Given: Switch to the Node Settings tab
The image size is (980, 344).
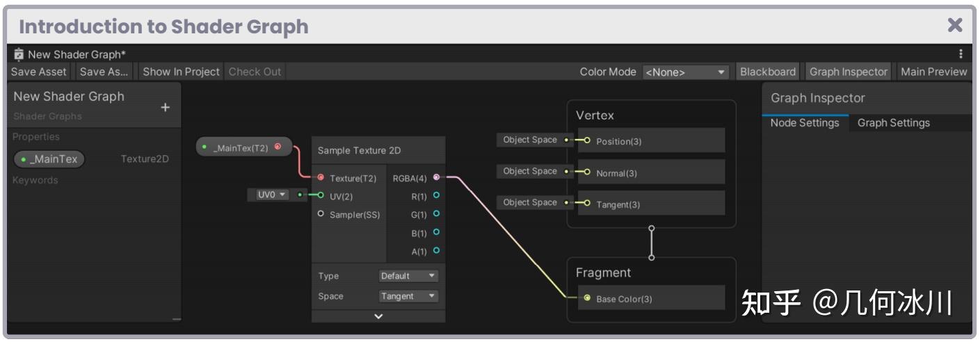Looking at the screenshot, I should [x=805, y=123].
